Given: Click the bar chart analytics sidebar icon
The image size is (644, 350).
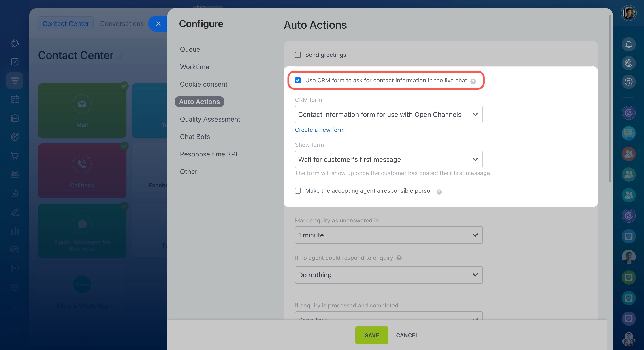Looking at the screenshot, I should (15, 230).
